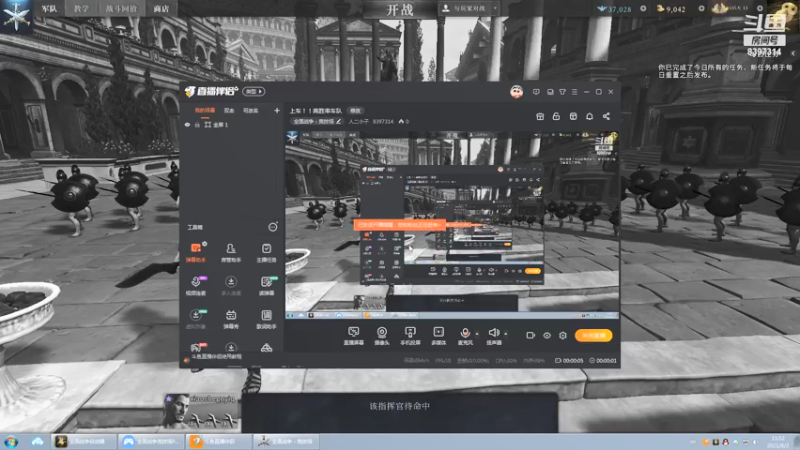Toggle microphone mute 麦克风
Viewport: 800px width, 450px height.
[465, 336]
